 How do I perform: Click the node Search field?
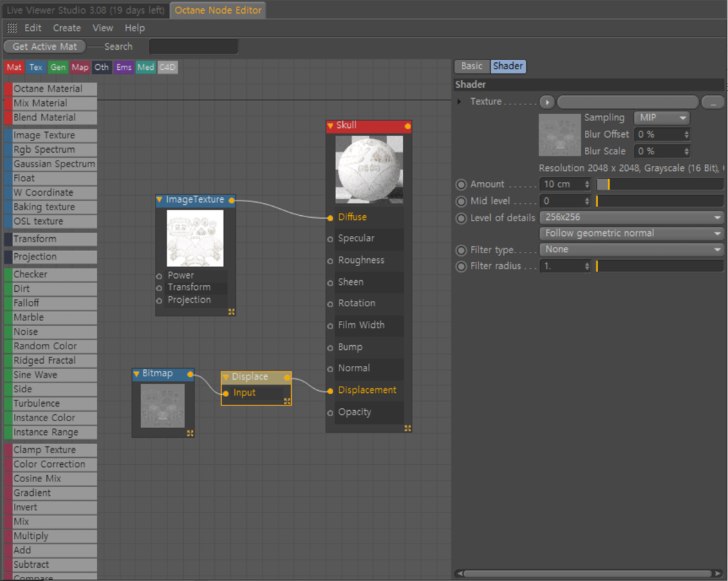point(194,47)
